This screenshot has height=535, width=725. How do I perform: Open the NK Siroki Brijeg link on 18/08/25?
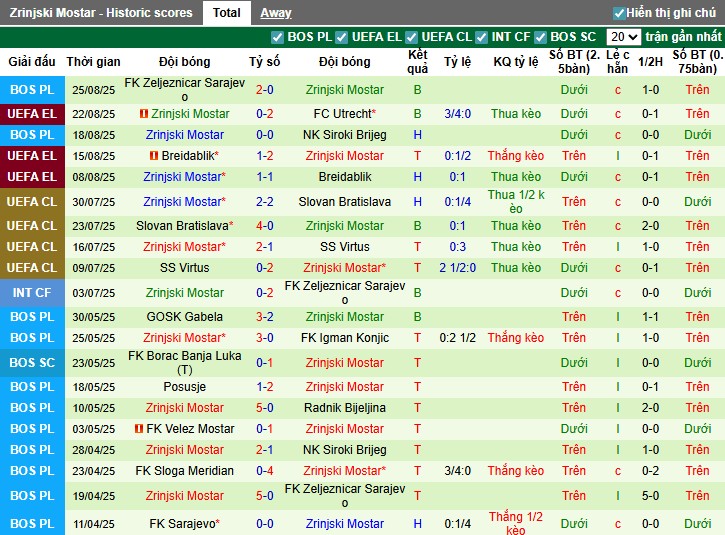[345, 135]
